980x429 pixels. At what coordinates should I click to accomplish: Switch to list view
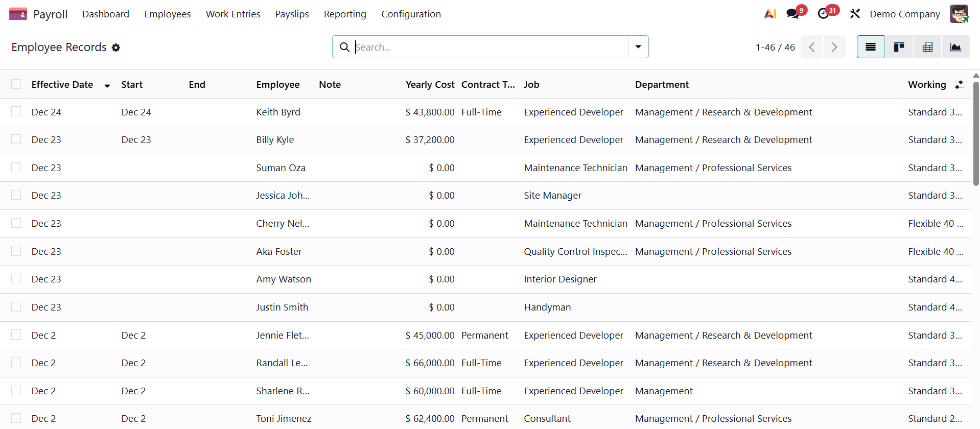871,47
